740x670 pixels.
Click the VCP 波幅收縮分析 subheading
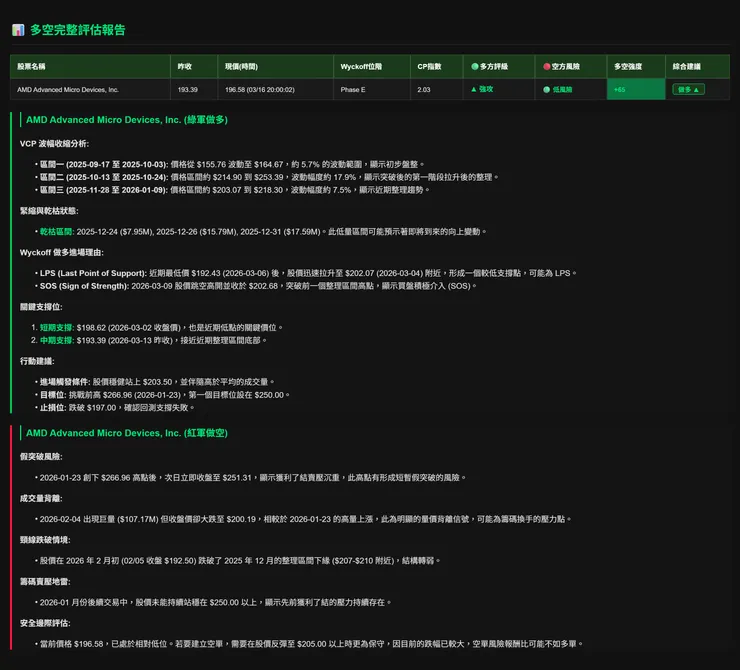[54, 143]
